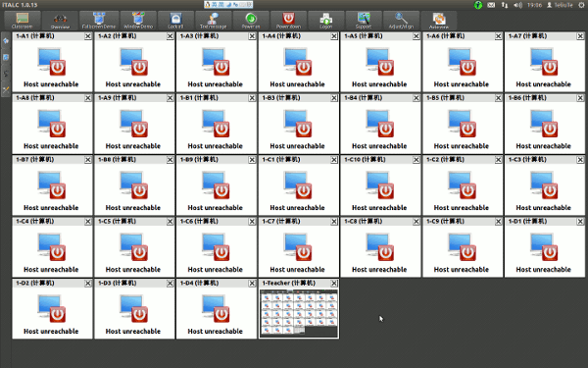The height and width of the screenshot is (368, 588).
Task: Select the 1-A5 client title bar
Action: click(x=380, y=36)
